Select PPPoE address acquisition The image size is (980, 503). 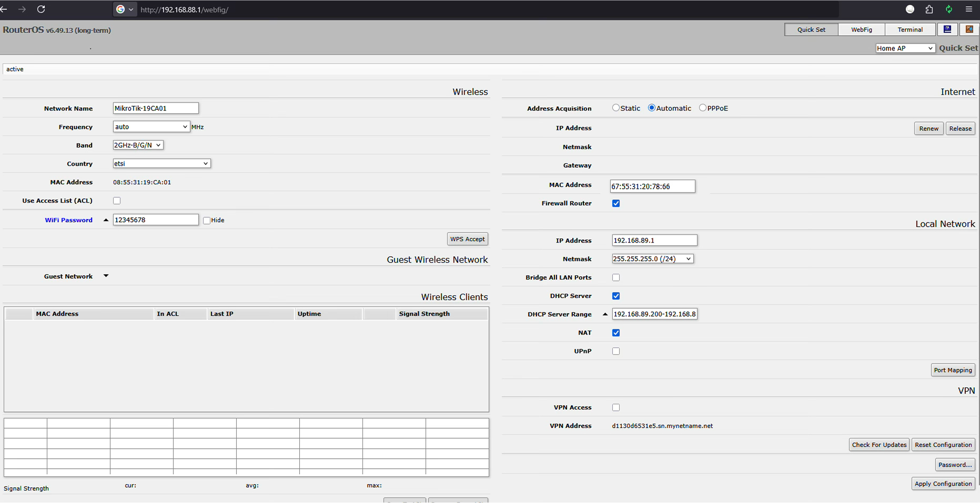(x=702, y=108)
